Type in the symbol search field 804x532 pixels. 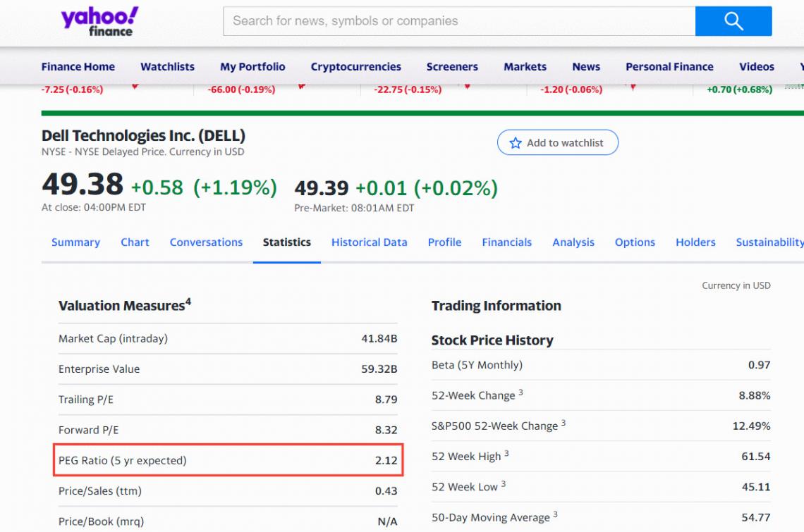(458, 21)
